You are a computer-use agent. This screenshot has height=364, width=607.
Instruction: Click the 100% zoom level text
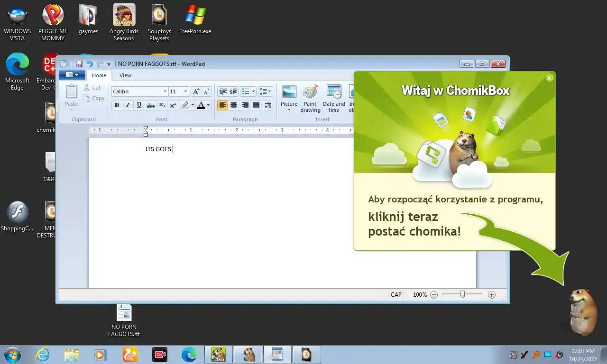click(x=420, y=295)
